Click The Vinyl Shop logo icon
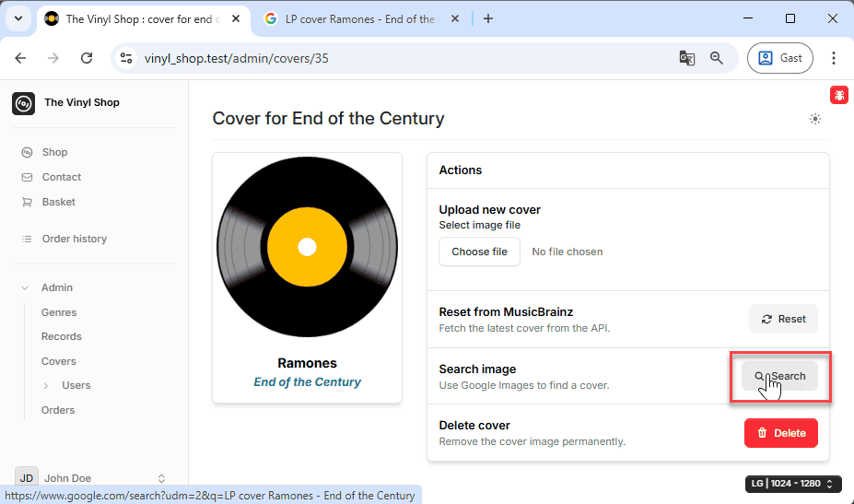Image resolution: width=854 pixels, height=504 pixels. (x=23, y=103)
